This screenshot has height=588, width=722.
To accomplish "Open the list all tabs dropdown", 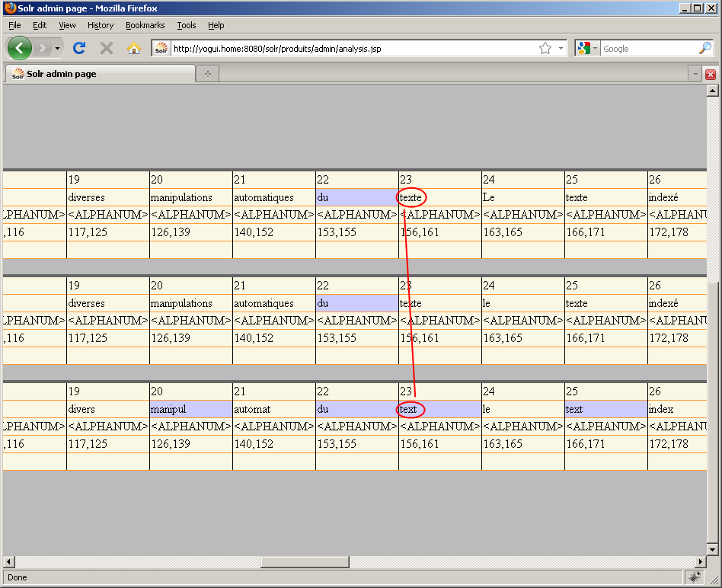I will pos(695,74).
